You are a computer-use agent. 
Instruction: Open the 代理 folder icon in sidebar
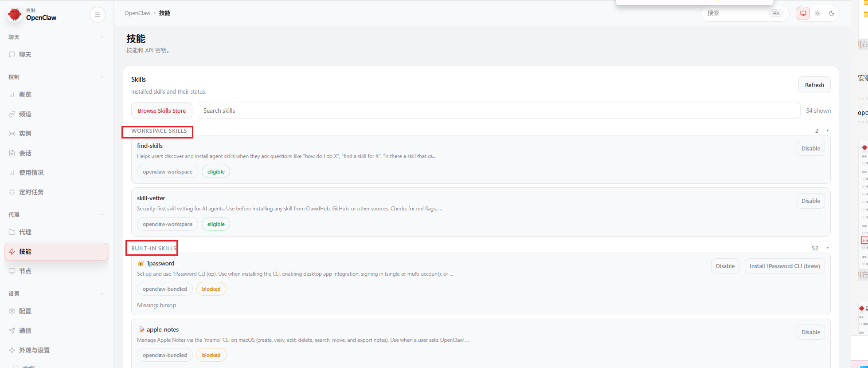pos(12,232)
